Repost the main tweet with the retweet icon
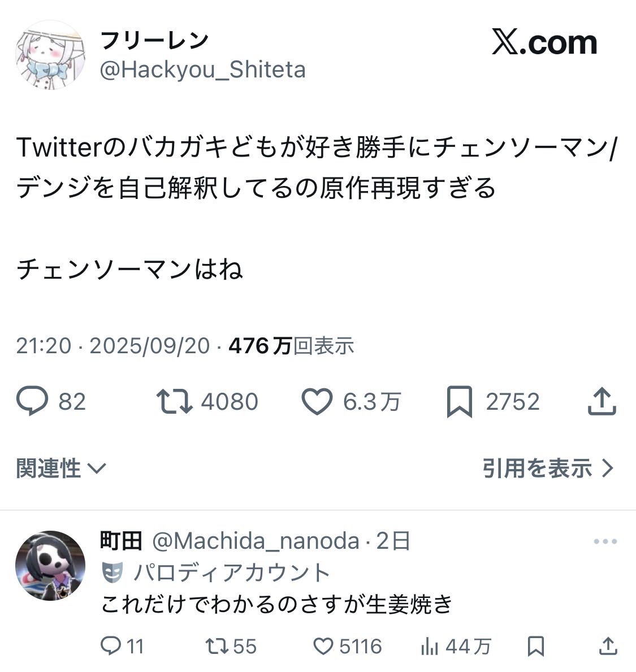The image size is (636, 672). click(174, 401)
